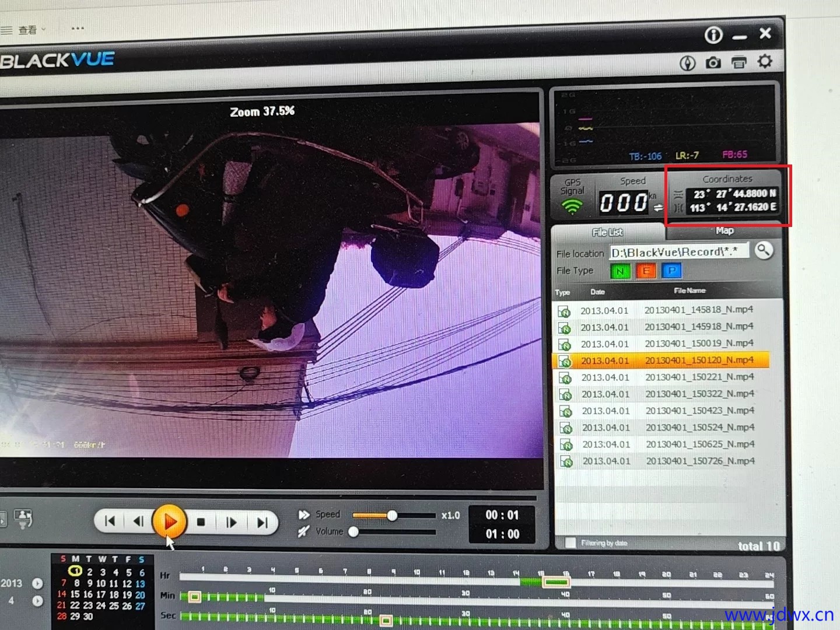This screenshot has height=630, width=840.
Task: Click the arrow next to month 4
Action: point(37,601)
